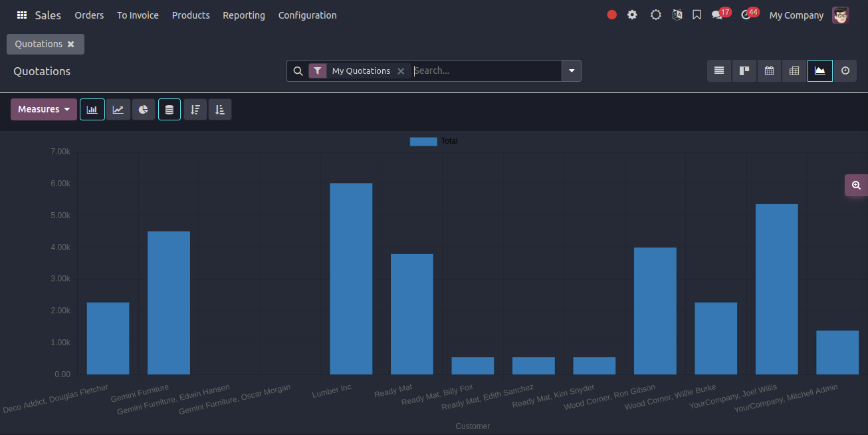The height and width of the screenshot is (435, 868).
Task: Click the '7.00k' y-axis value
Action: tap(60, 152)
